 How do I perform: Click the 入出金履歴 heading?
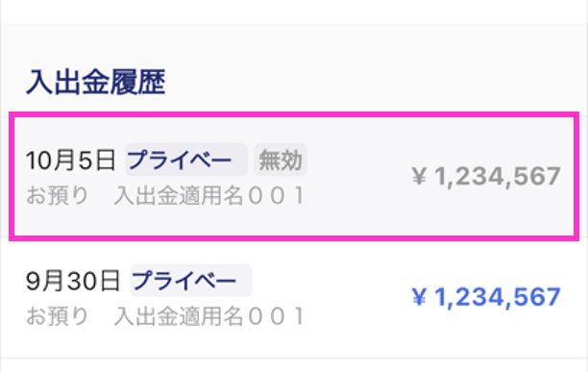point(96,82)
